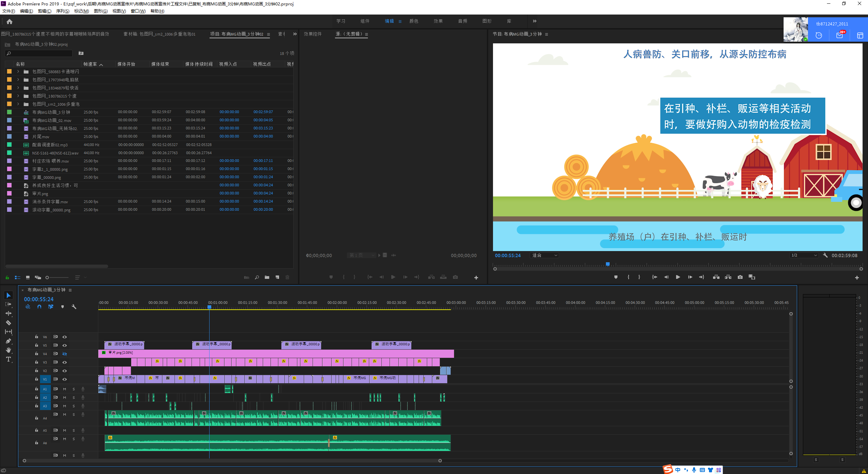
Task: Open button editor plus in program monitor
Action: coord(857,277)
